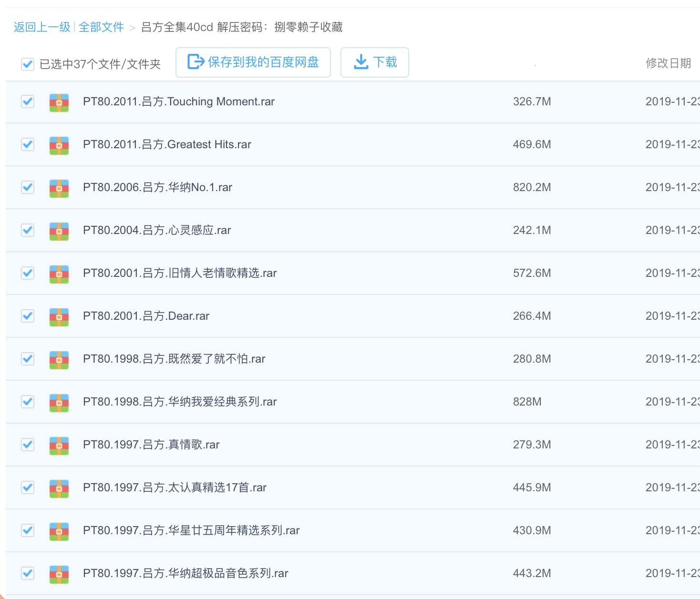Viewport: 700px width, 599px height.
Task: Click the 已选中37个文件/文件夹 selection label
Action: 100,64
